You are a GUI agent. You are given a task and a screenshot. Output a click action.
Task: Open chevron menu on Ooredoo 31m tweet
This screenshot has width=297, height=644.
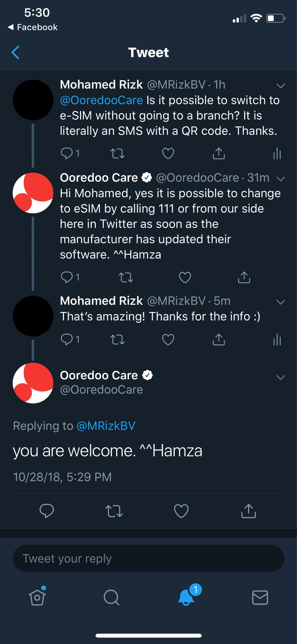[281, 179]
